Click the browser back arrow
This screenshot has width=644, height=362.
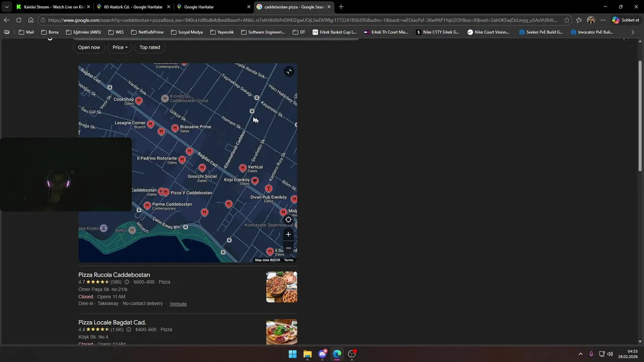tap(7, 20)
